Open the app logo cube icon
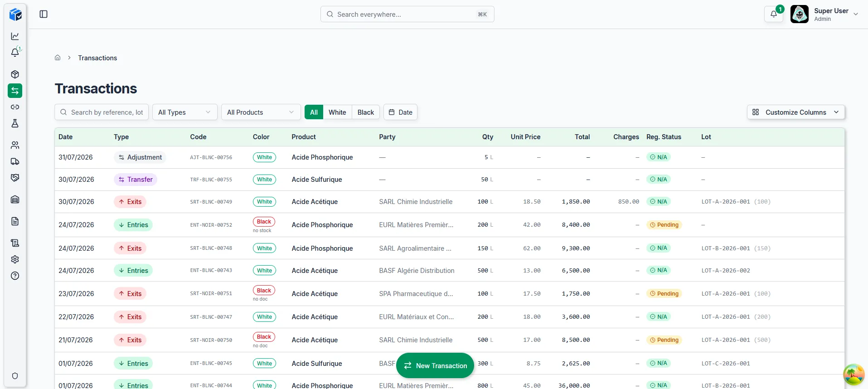Image resolution: width=868 pixels, height=389 pixels. click(x=15, y=15)
